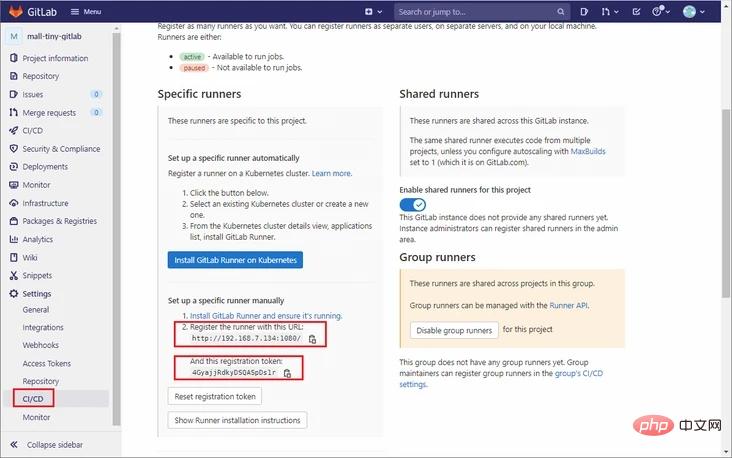732x458 pixels.
Task: Open Monitor under Settings submenu
Action: (36, 417)
